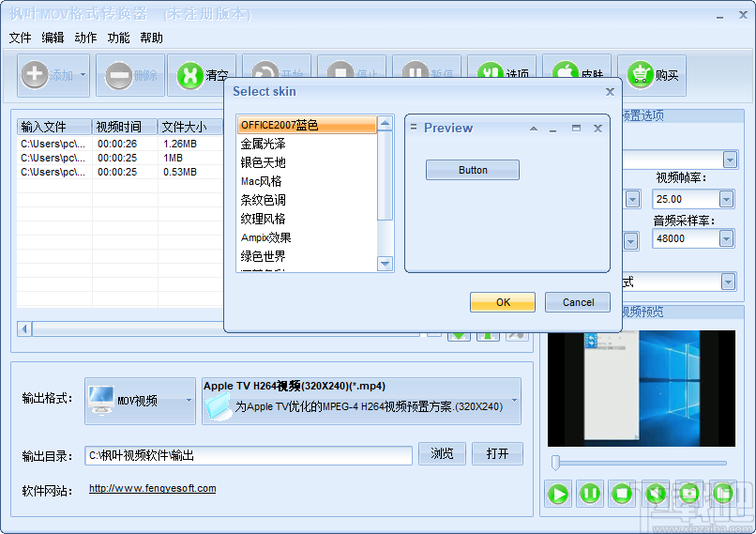Click the Buy (购买) shopping cart icon
The width and height of the screenshot is (756, 534).
(641, 75)
